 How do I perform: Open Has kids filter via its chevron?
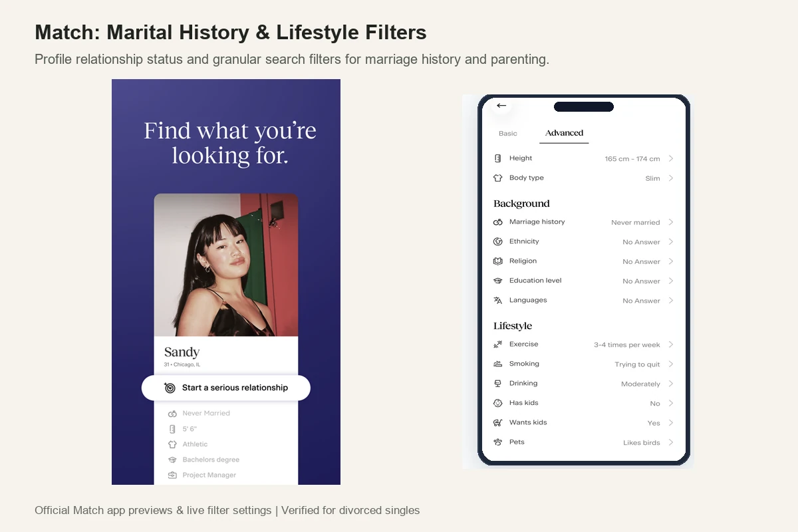[x=671, y=403]
